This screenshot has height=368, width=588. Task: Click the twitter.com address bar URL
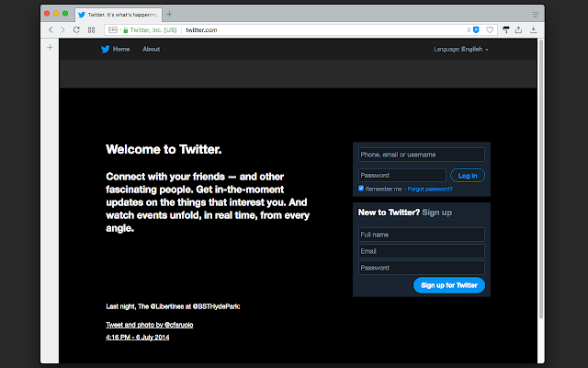pyautogui.click(x=201, y=29)
